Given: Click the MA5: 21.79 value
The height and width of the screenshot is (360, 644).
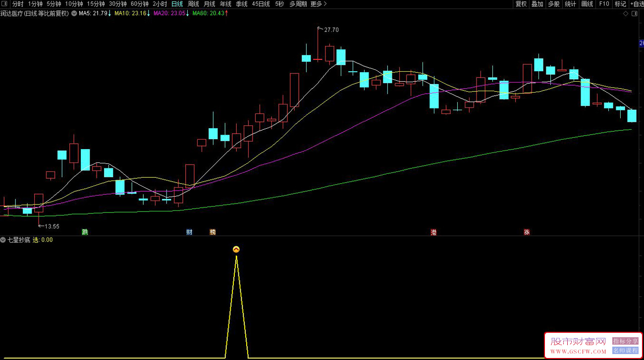Looking at the screenshot, I should [x=95, y=14].
